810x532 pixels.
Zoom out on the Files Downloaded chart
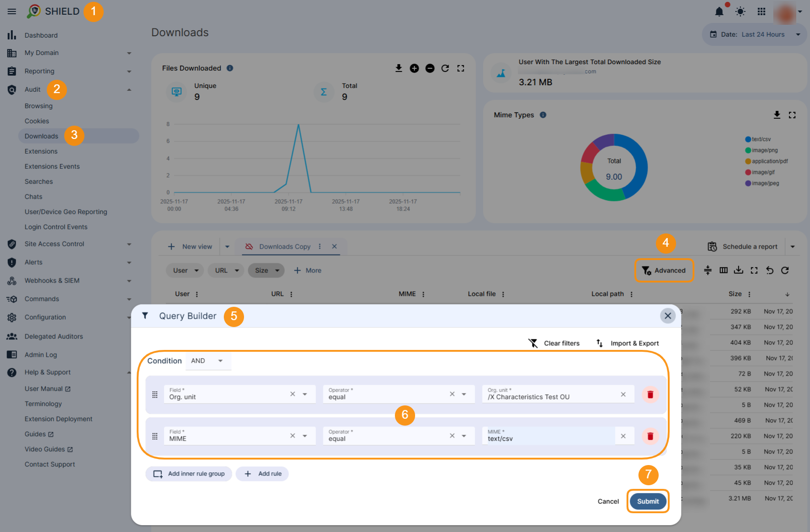coord(430,68)
